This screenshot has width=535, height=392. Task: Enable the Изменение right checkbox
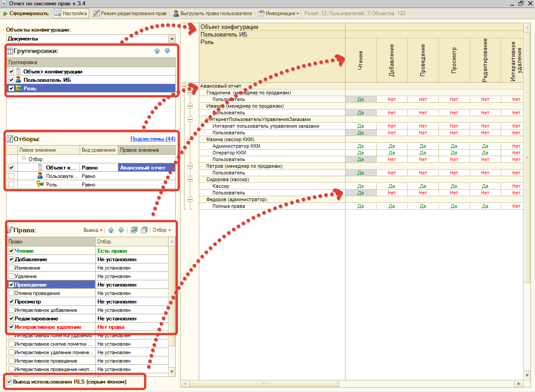[x=11, y=268]
